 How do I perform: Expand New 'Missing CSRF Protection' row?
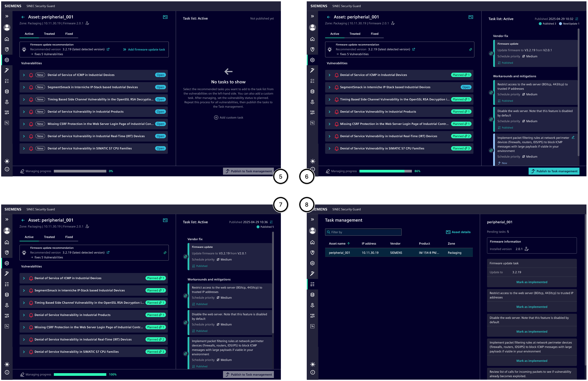(x=24, y=124)
